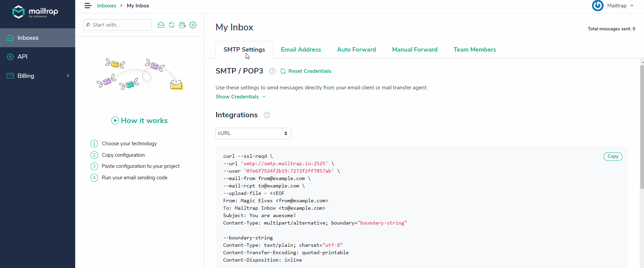Switch to the Email Address tab
The height and width of the screenshot is (268, 644).
click(301, 50)
